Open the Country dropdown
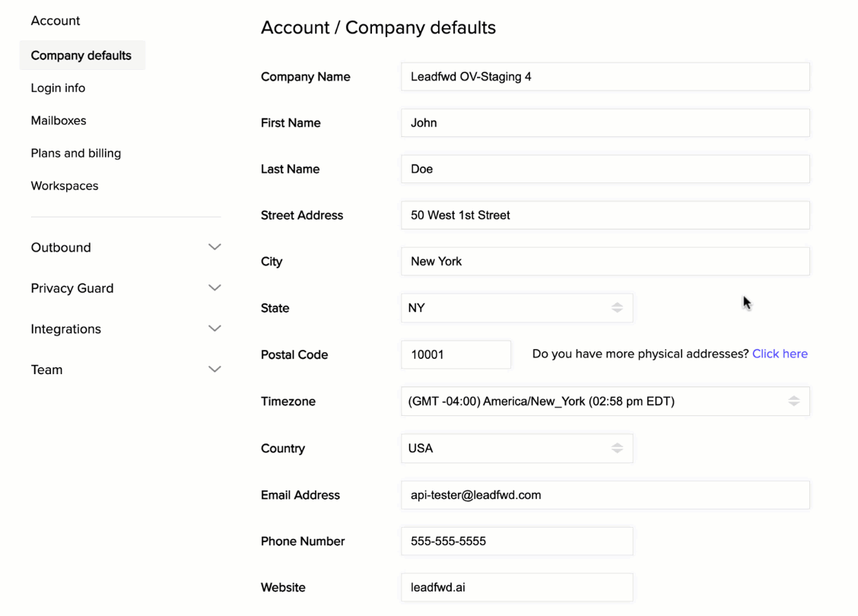The image size is (858, 616). (517, 448)
